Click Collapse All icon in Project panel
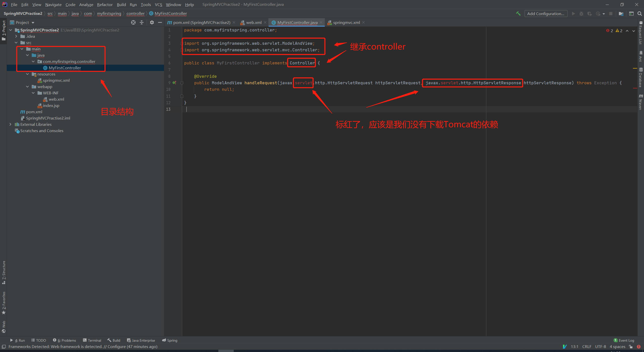Screen dimensions: 644x352 (x=142, y=22)
